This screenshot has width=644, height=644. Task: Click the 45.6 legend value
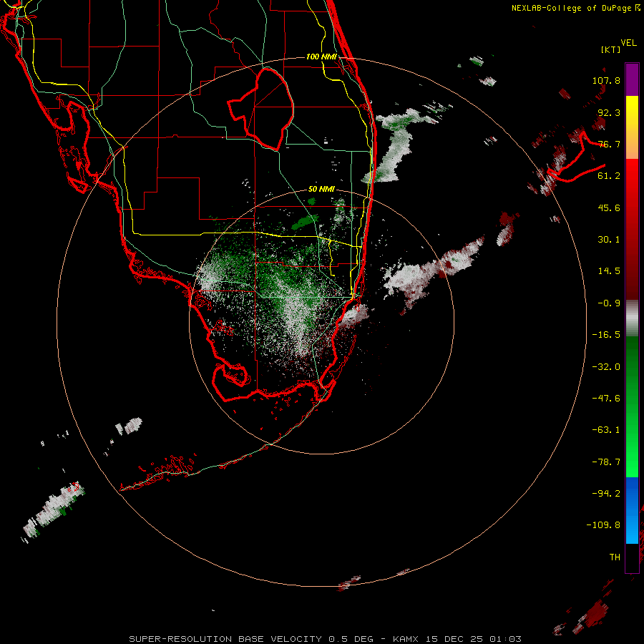[609, 208]
